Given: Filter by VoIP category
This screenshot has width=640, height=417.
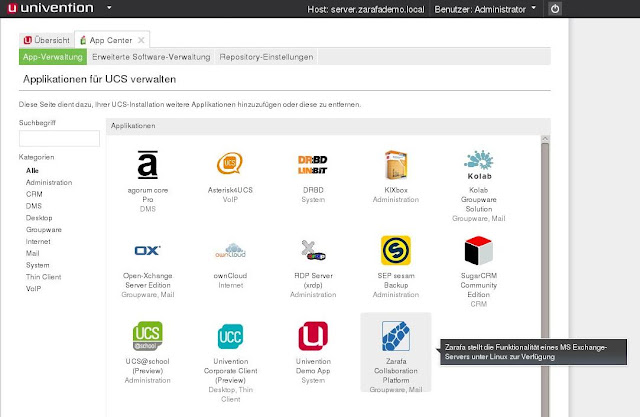Looking at the screenshot, I should click(x=33, y=288).
